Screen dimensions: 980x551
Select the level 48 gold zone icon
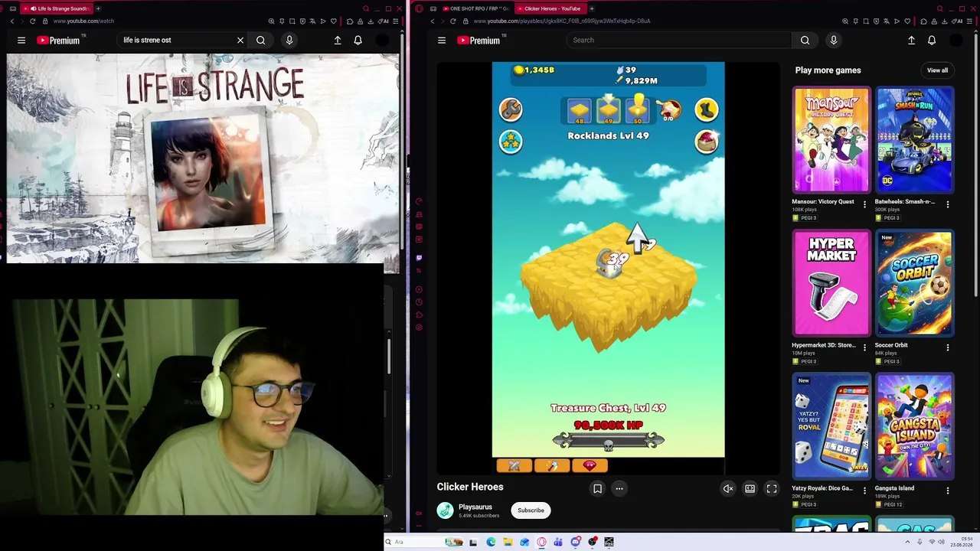579,109
